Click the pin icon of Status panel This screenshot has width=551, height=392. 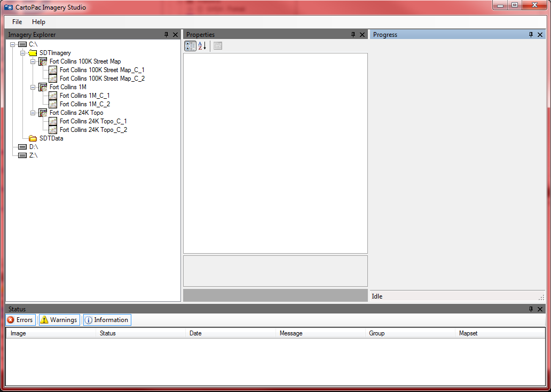point(531,309)
